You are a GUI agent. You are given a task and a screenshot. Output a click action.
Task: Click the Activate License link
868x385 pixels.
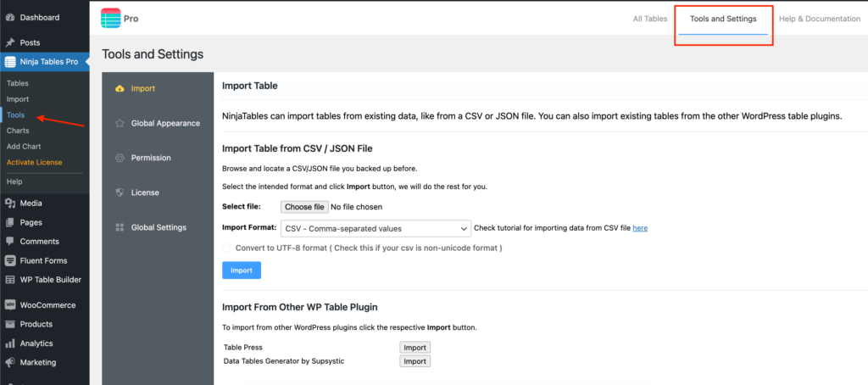[x=34, y=162]
